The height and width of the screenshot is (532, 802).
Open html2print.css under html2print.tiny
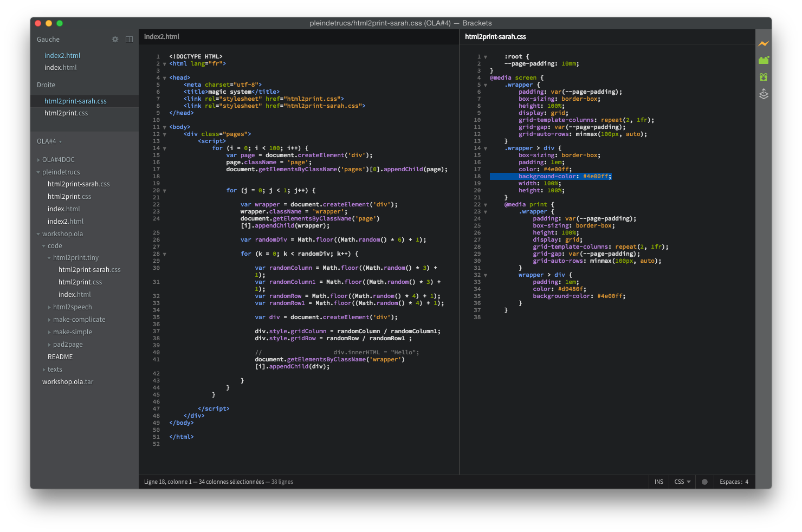[x=80, y=282]
